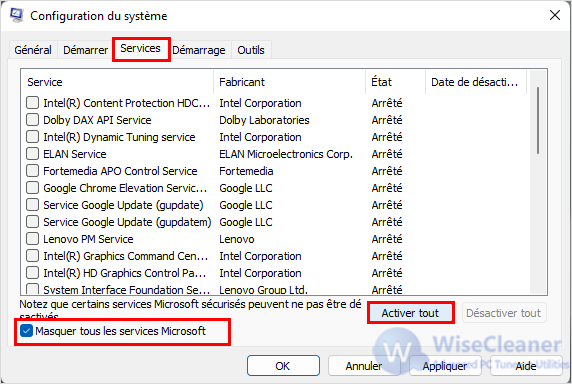
Task: Click the Configuration du système title icon
Action: 16,15
